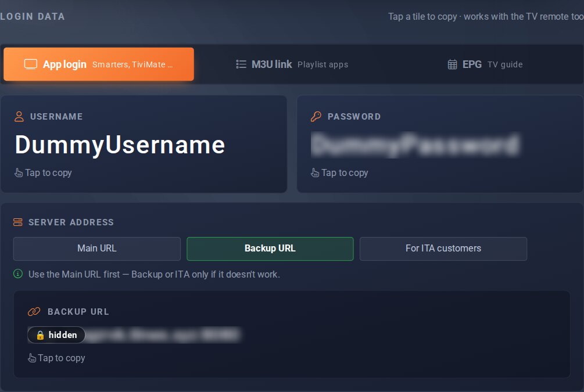584x392 pixels.
Task: Open the M3U link tab
Action: pos(292,64)
